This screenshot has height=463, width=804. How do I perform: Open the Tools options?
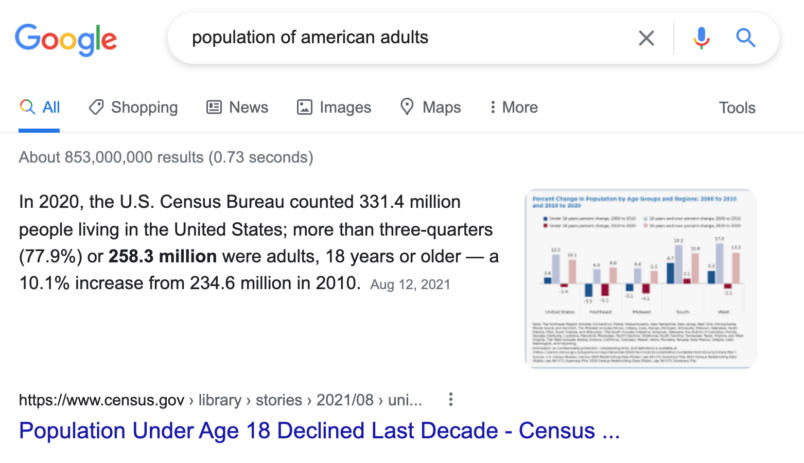[x=737, y=108]
